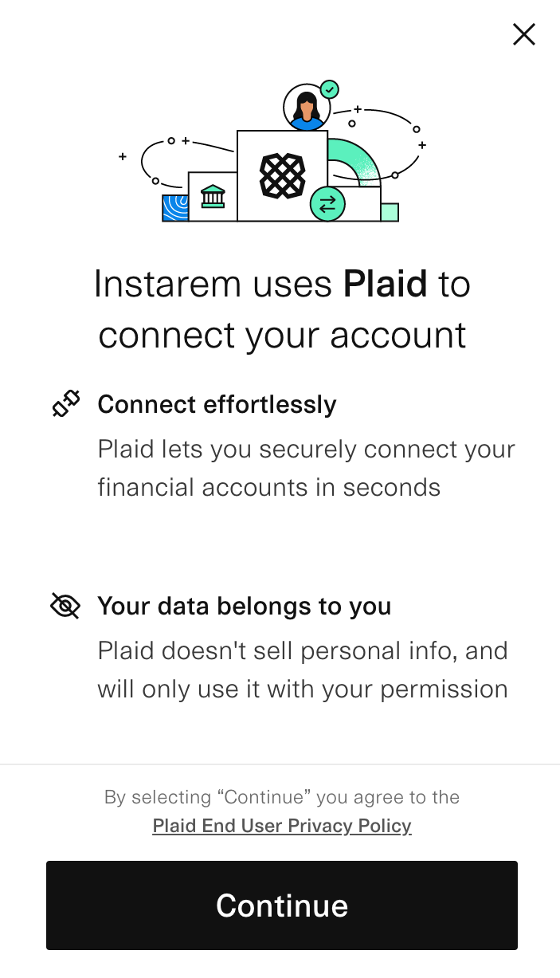Click the "Your data belongs to you" heading
This screenshot has height=978, width=560.
pos(244,606)
